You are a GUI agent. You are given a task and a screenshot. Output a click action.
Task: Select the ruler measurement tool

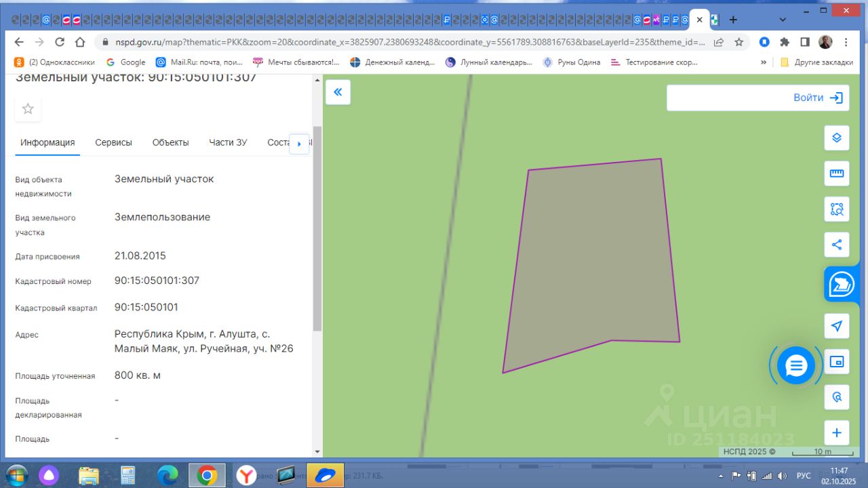pos(837,174)
